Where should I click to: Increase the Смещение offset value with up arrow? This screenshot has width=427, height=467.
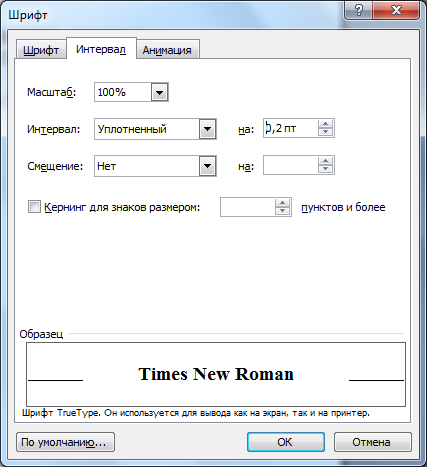326,161
